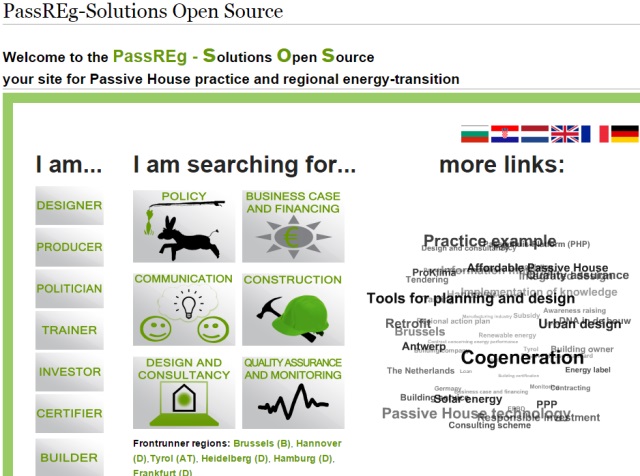This screenshot has height=476, width=640.
Task: Open the Business Case and Financing tile
Action: 293,227
